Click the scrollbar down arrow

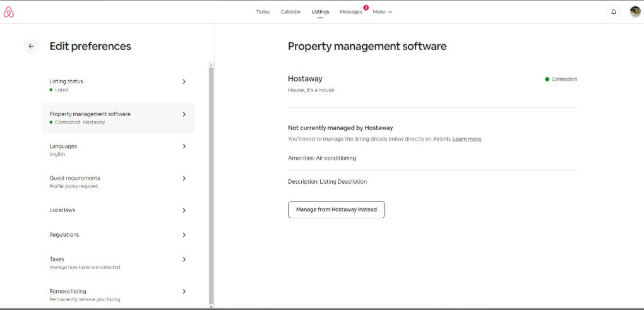point(211,306)
